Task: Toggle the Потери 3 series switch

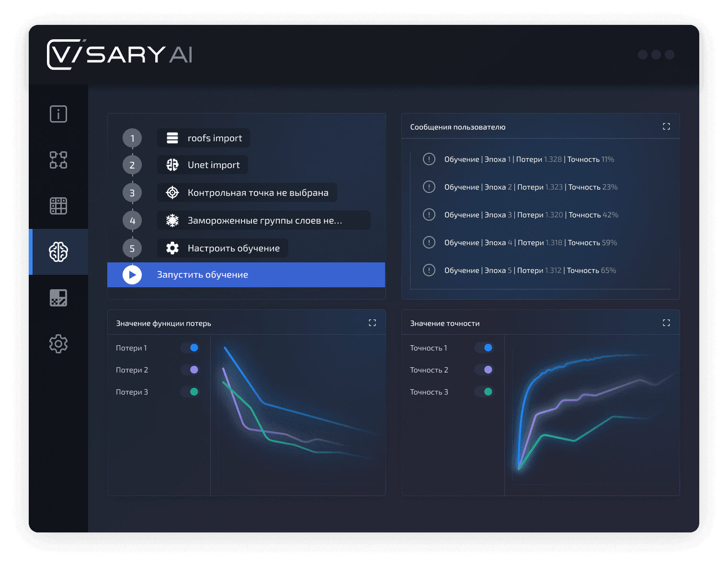Action: coord(190,392)
